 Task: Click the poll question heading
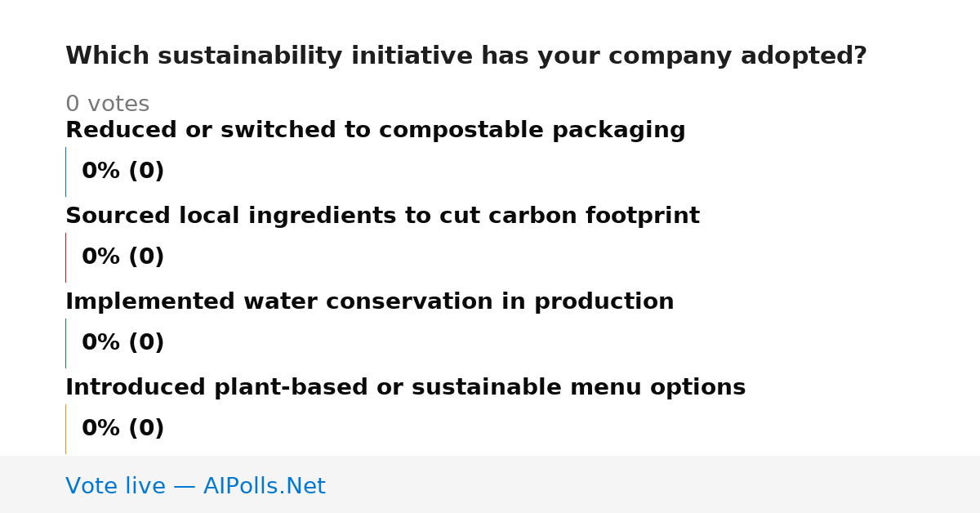click(x=466, y=56)
